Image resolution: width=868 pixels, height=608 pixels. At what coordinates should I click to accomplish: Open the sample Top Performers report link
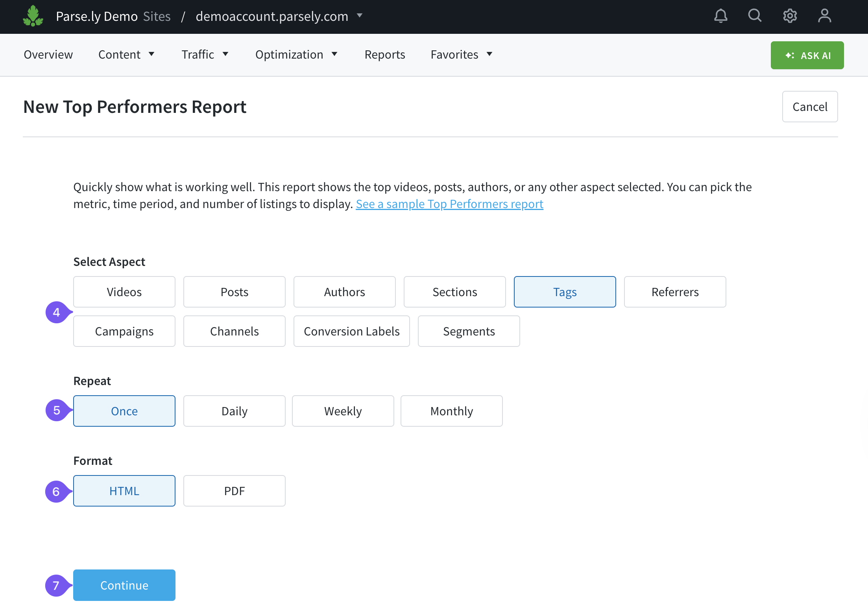[x=449, y=204]
